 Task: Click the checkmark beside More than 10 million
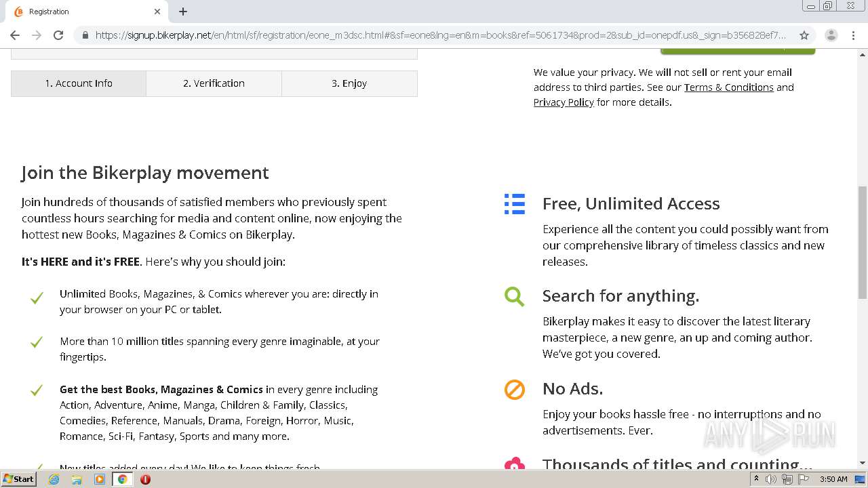coord(37,342)
